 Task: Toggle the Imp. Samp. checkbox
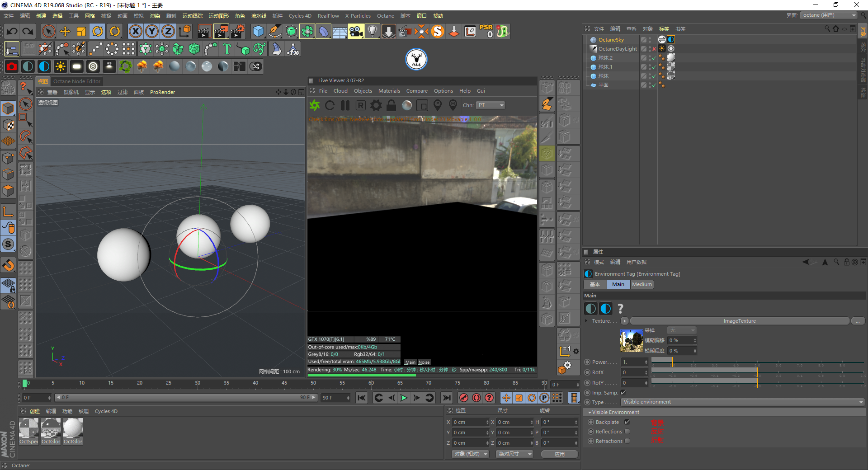(x=623, y=392)
